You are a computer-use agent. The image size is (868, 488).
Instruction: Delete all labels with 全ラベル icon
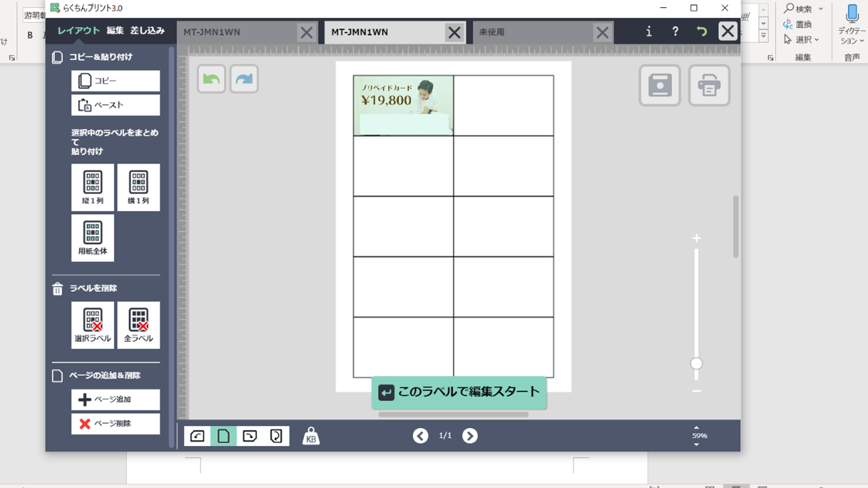click(x=138, y=325)
